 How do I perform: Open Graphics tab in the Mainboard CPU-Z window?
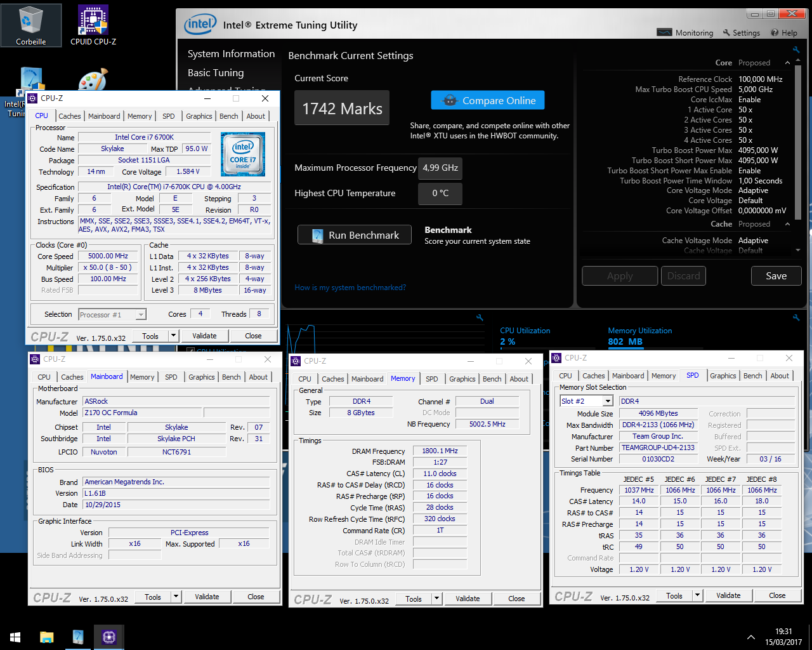[x=202, y=377]
